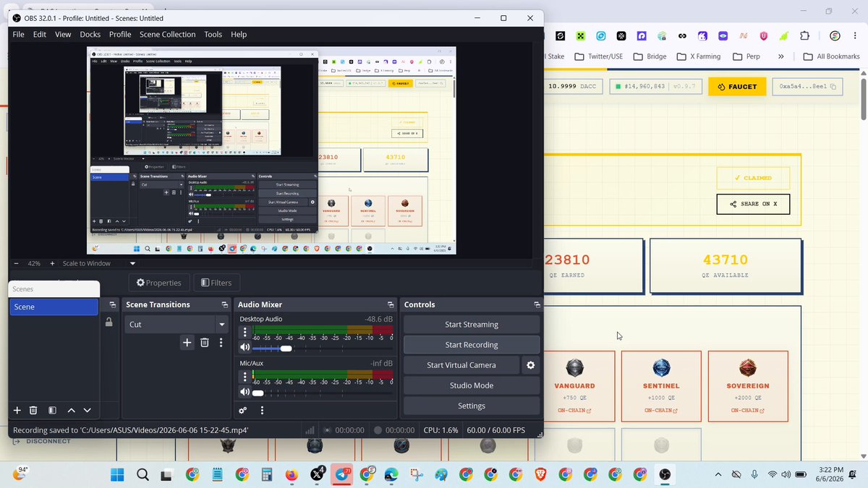
Task: Expand hidden system tray icons
Action: (x=718, y=474)
